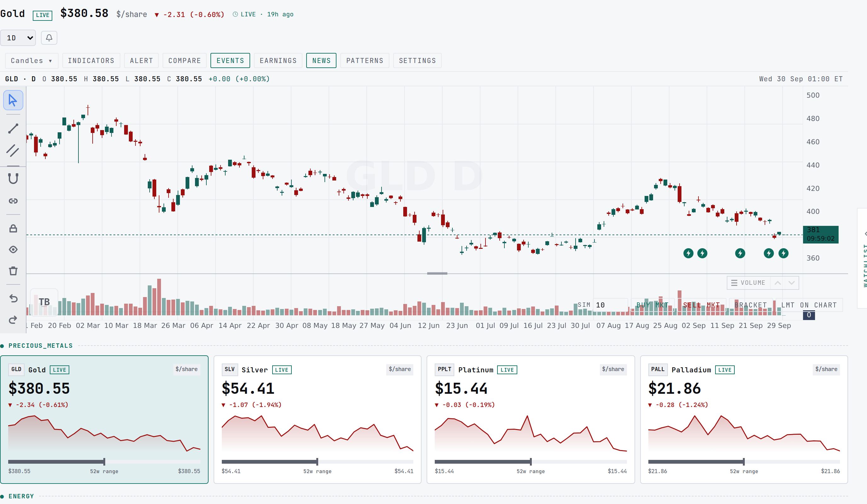Viewport: 867px width, 504px height.
Task: Open chart SETTINGS
Action: [417, 60]
